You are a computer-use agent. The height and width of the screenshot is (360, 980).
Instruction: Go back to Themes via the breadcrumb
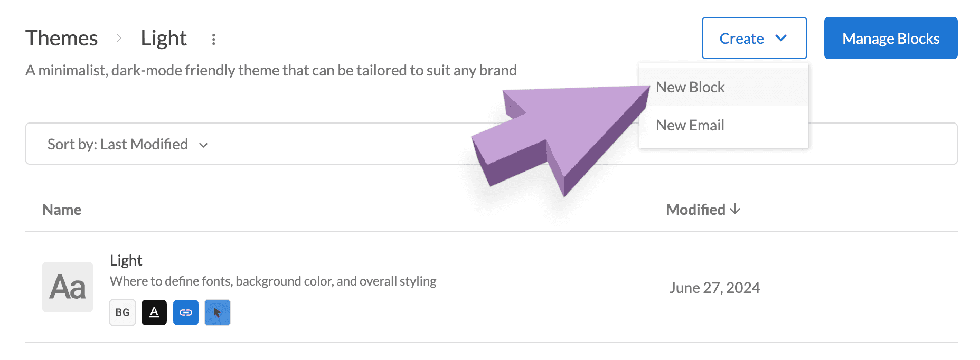click(62, 39)
